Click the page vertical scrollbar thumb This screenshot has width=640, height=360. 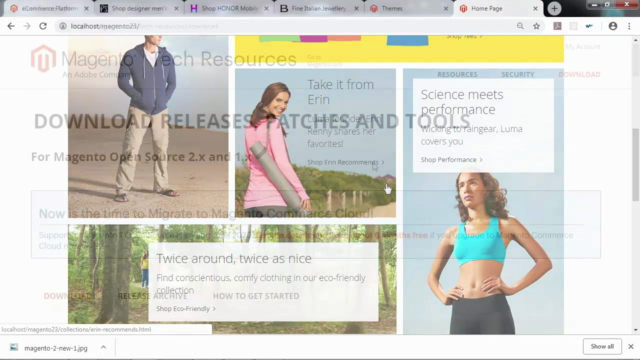636,164
